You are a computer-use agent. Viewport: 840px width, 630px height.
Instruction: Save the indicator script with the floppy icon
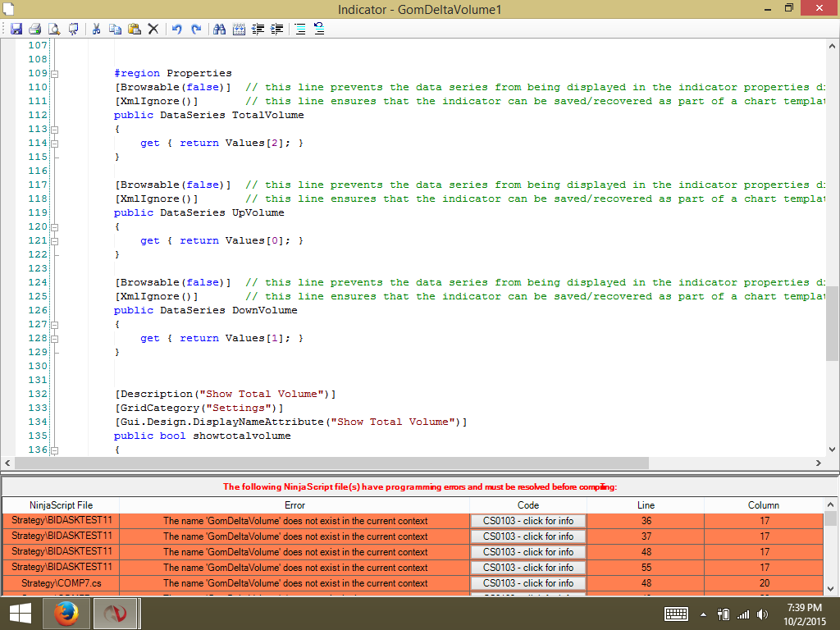(16, 29)
